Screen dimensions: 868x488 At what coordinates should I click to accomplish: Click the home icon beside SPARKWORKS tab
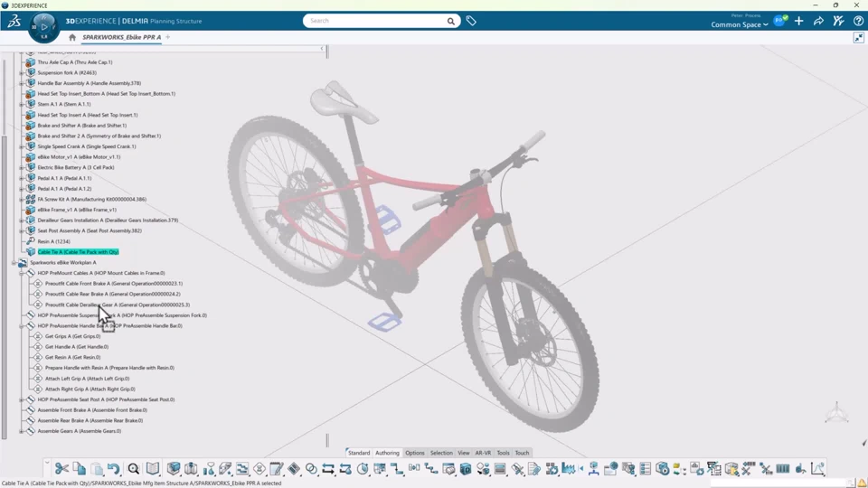(72, 38)
